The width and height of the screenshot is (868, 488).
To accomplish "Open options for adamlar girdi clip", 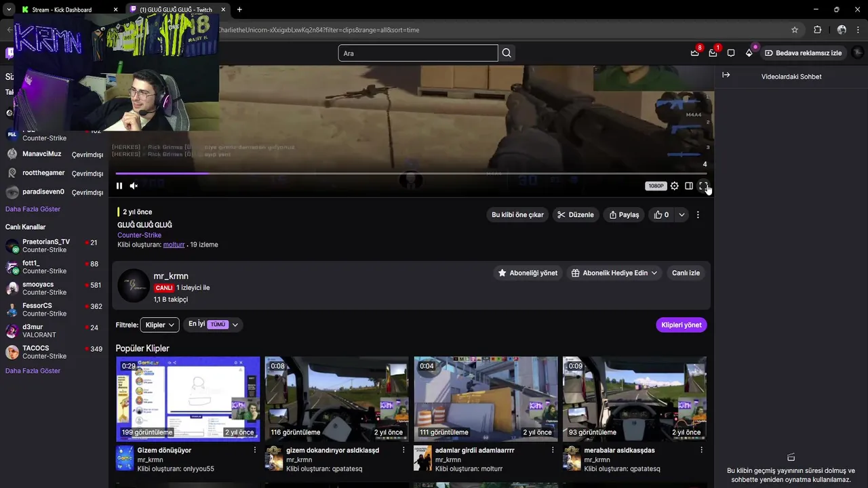I will (x=553, y=450).
